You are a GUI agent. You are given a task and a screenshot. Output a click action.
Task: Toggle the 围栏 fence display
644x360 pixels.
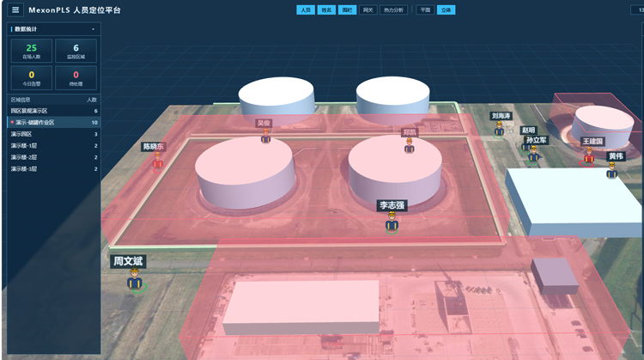click(x=347, y=9)
